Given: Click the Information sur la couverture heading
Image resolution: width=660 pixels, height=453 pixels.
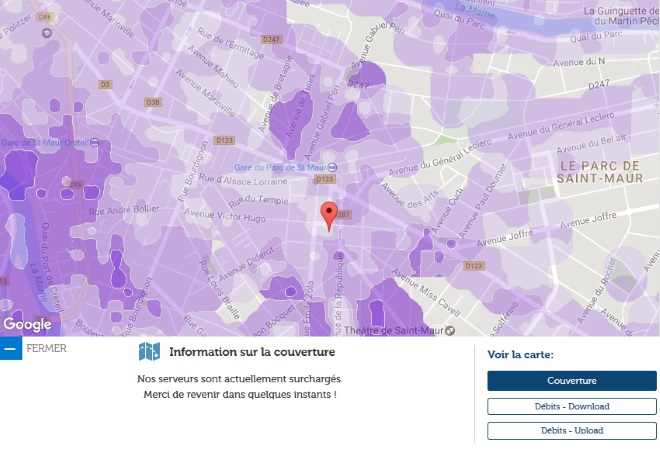Looking at the screenshot, I should [252, 352].
